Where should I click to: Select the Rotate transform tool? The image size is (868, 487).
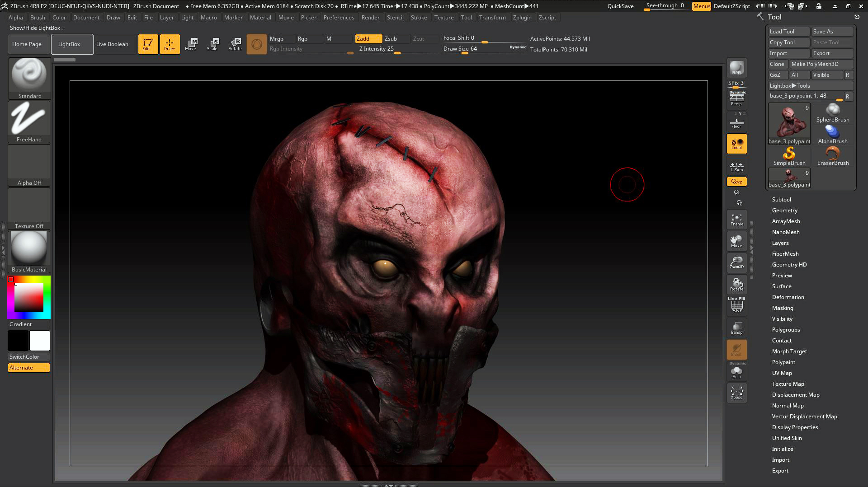235,44
